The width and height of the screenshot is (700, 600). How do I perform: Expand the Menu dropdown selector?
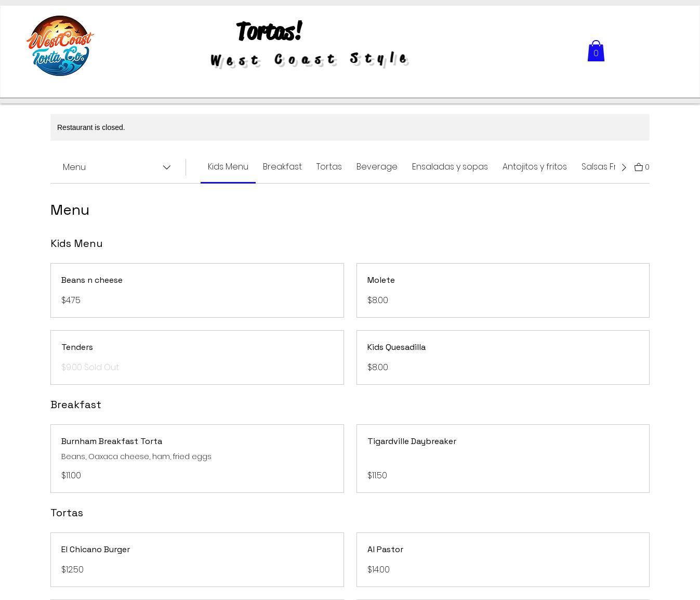(117, 167)
